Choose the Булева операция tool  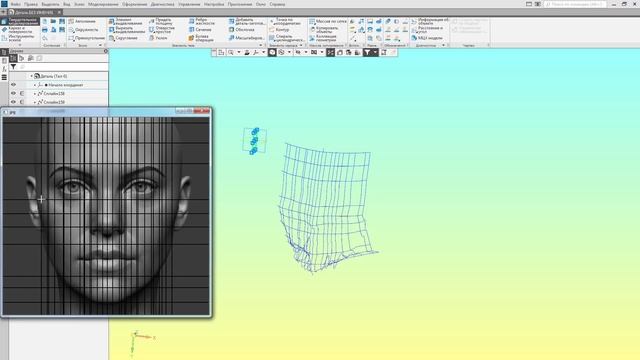tap(201, 38)
